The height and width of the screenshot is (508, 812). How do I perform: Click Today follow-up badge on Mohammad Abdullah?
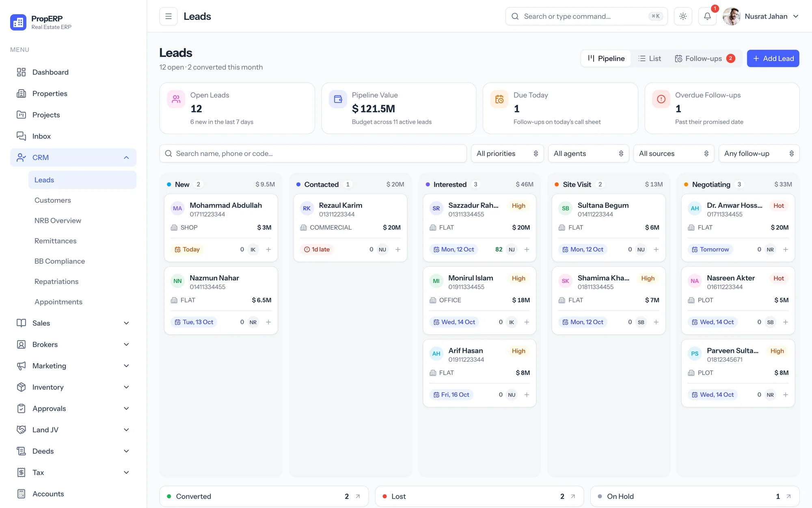(x=187, y=250)
